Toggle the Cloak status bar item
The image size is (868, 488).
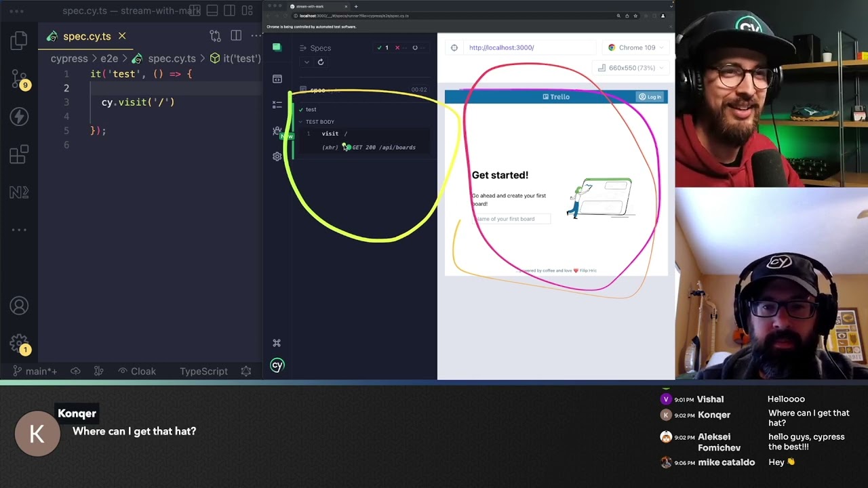tap(137, 371)
